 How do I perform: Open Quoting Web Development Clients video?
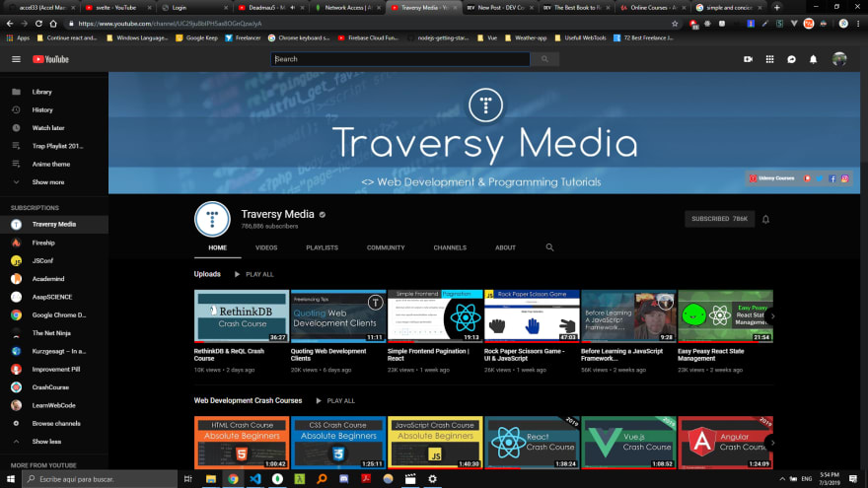(338, 315)
